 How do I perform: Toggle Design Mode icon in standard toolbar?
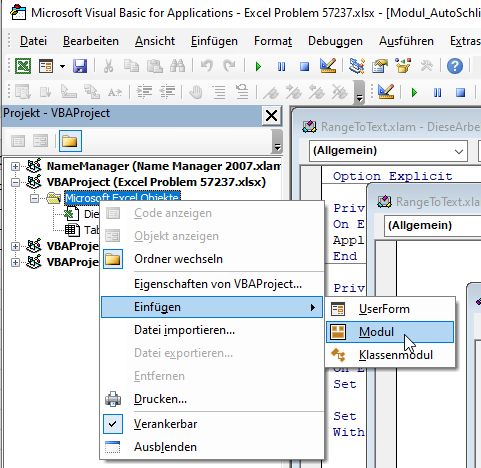(328, 66)
